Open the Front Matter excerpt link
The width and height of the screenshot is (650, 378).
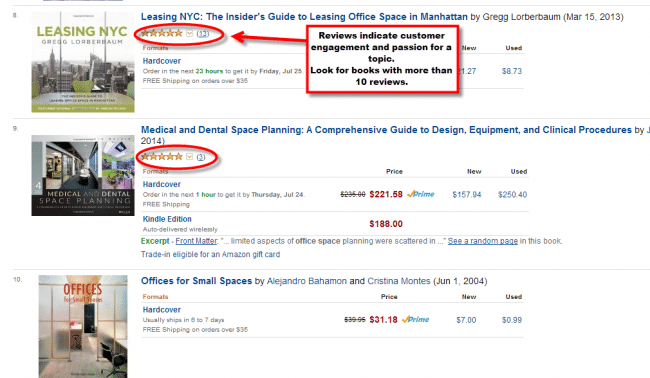tap(196, 241)
